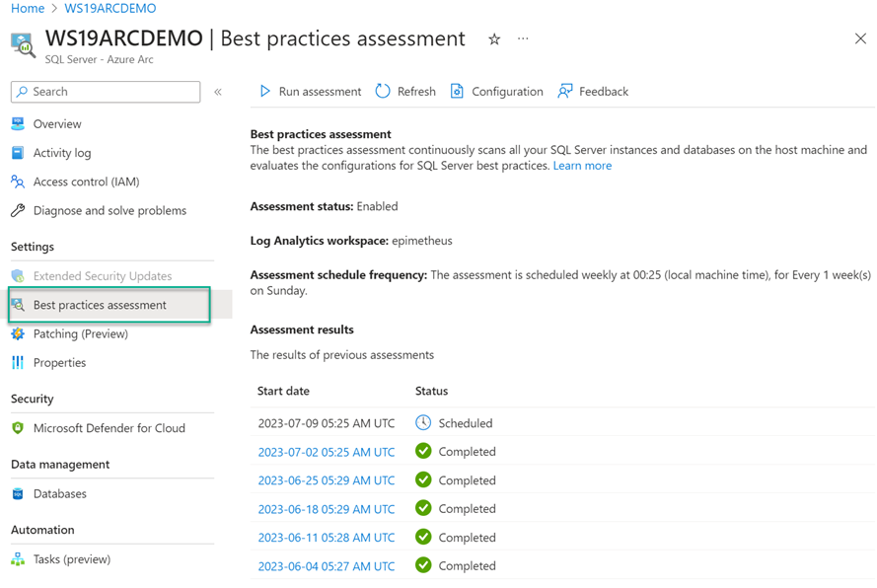Viewport: 877px width, 588px height.
Task: Select Patching (Preview) in Settings
Action: 80,333
